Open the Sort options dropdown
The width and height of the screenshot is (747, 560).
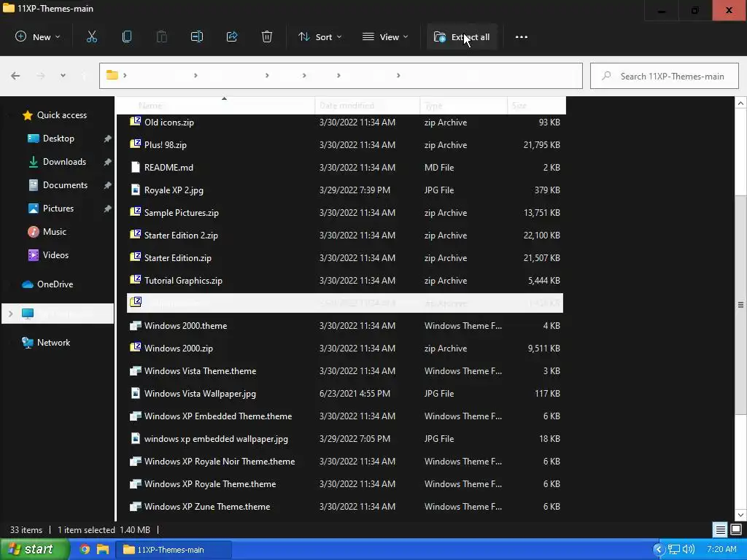pos(320,37)
